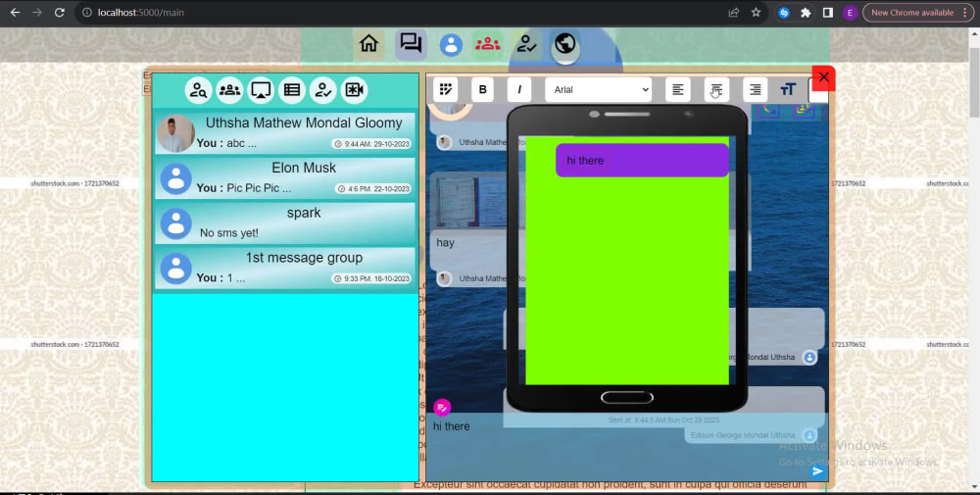Click the text size icon
This screenshot has width=980, height=495.
tap(788, 89)
